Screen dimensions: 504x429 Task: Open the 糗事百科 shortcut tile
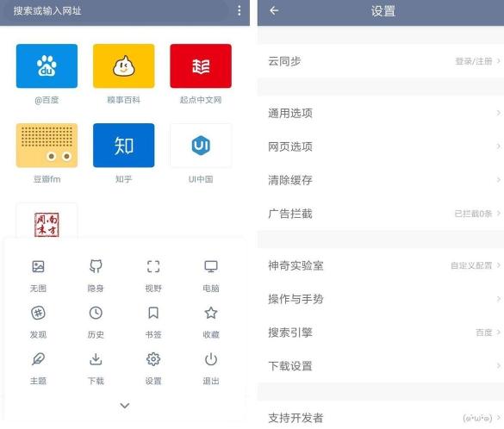click(x=124, y=65)
